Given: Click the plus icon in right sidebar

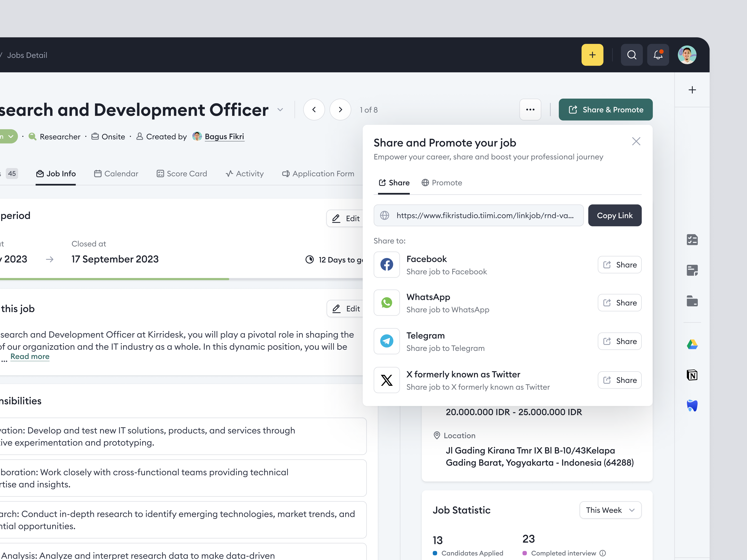Looking at the screenshot, I should pos(692,90).
